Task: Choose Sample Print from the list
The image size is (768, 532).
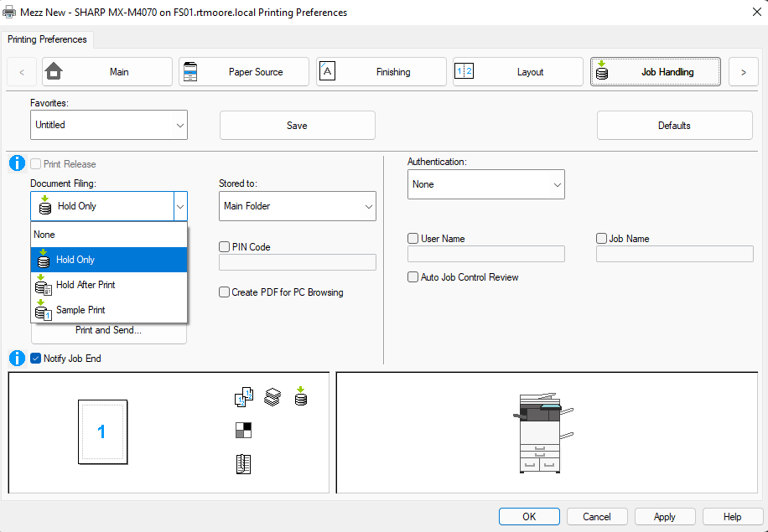Action: (109, 310)
